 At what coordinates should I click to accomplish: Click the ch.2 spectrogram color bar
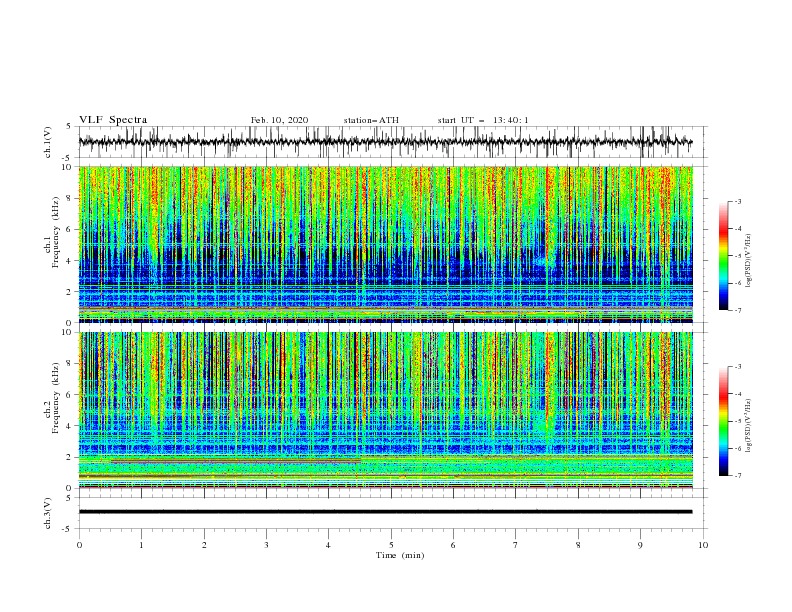(723, 421)
